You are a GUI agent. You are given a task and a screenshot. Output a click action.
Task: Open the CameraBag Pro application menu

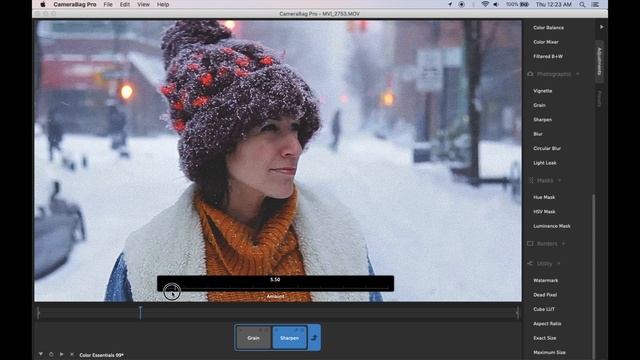75,4
